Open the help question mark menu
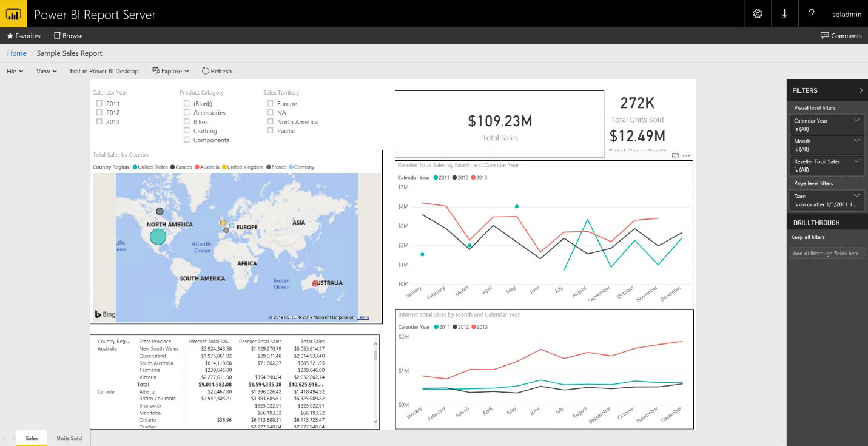Image resolution: width=868 pixels, height=446 pixels. 812,13
